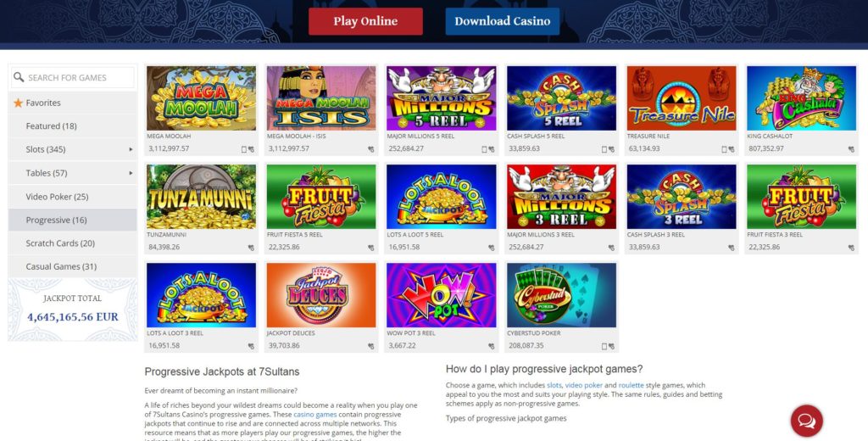Expand the Slots (345) submenu arrow

131,149
